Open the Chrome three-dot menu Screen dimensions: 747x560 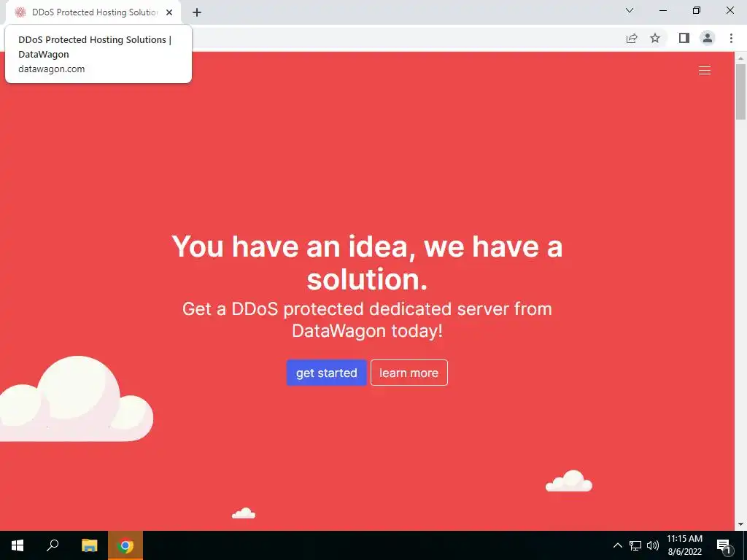(731, 38)
